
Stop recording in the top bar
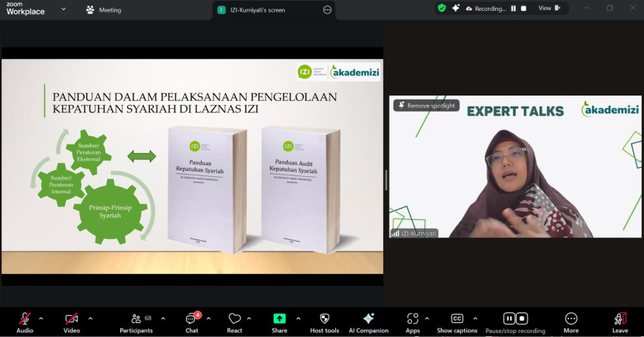click(x=524, y=9)
